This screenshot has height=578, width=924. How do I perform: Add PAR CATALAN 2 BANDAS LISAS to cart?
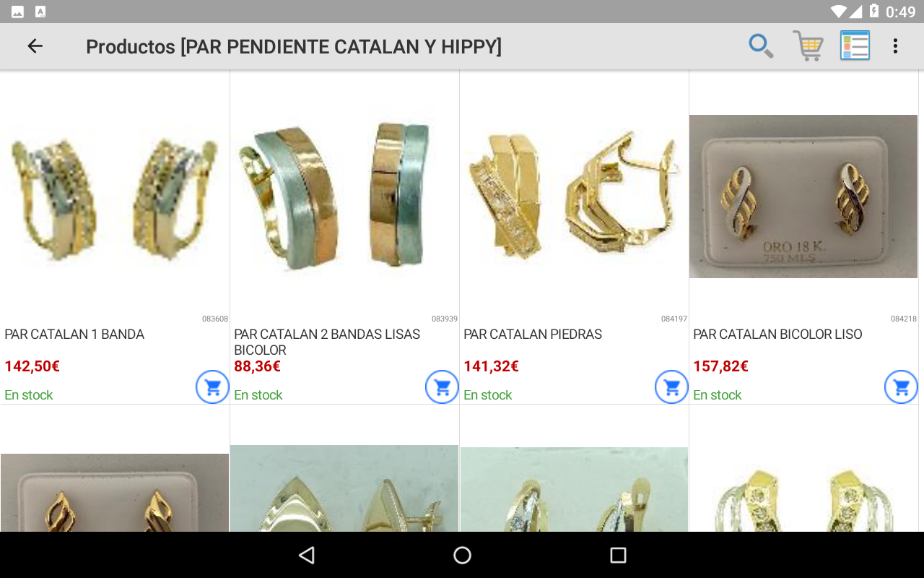tap(442, 387)
